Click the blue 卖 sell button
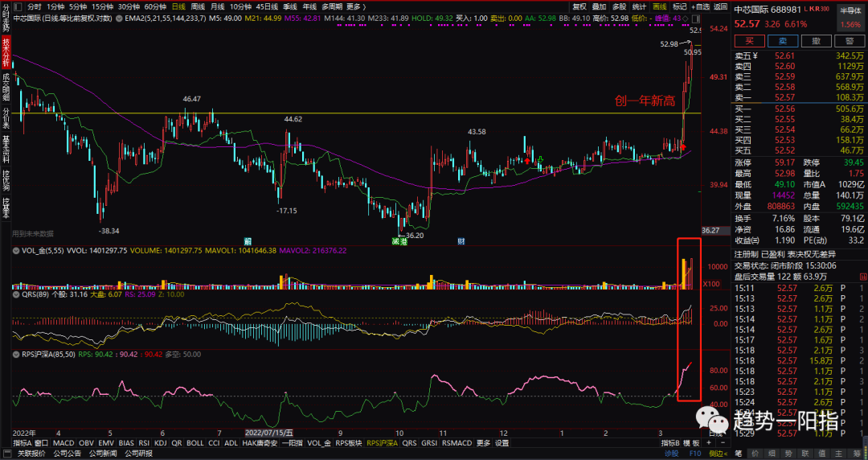Image resolution: width=868 pixels, height=460 pixels. pos(783,41)
